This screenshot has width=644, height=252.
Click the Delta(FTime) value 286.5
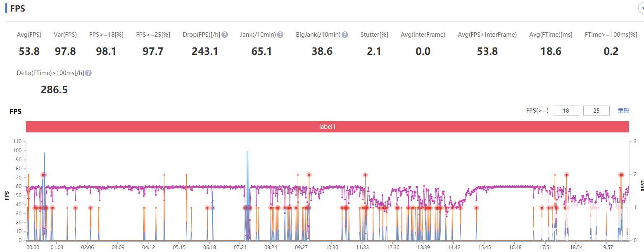coord(54,90)
